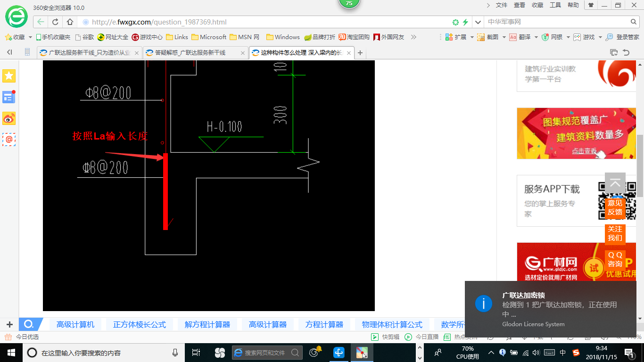Switch to 答疑解惑_广联达服务新干线 tab
Screen dimensions: 644x362
[195, 53]
